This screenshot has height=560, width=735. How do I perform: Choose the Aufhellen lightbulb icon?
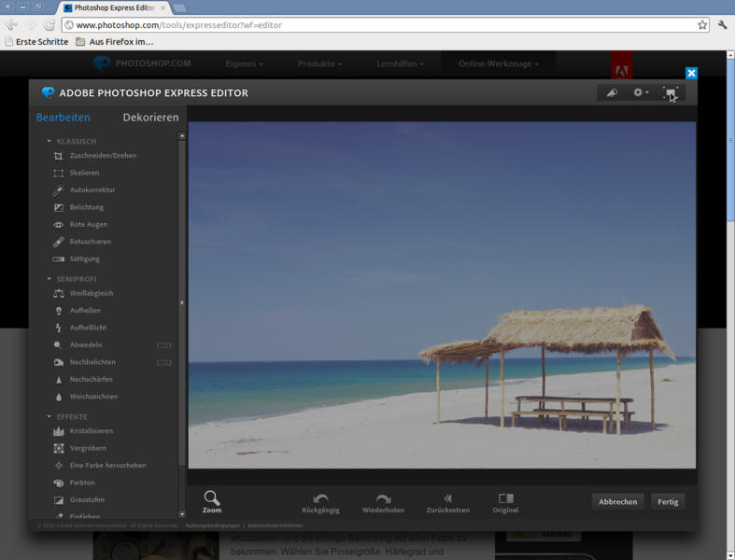coord(58,310)
